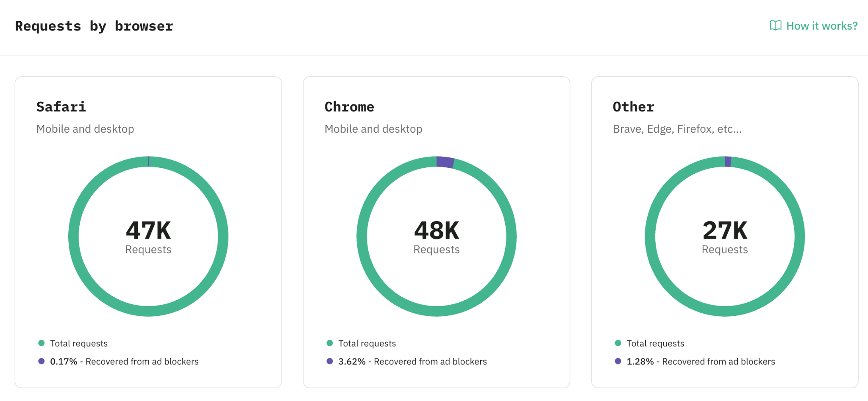The image size is (868, 401).
Task: Click 'Mobile and desktop' subtitle under Chrome
Action: 373,129
